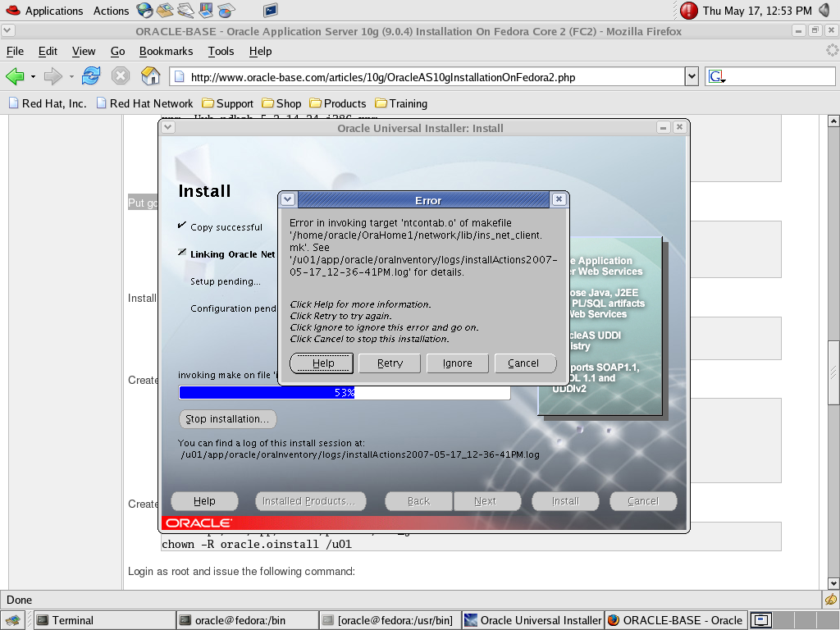840x630 pixels.
Task: Launch Terminal from the top panel icon
Action: 270,11
